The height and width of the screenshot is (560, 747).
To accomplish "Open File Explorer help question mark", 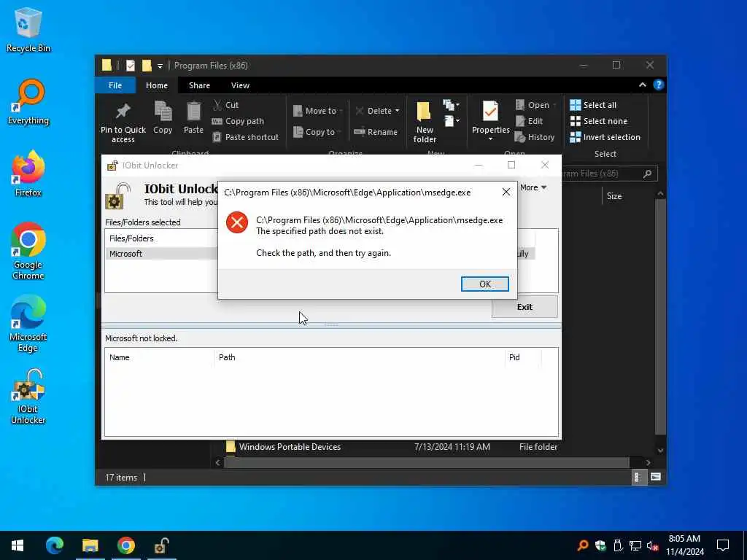I will [659, 85].
